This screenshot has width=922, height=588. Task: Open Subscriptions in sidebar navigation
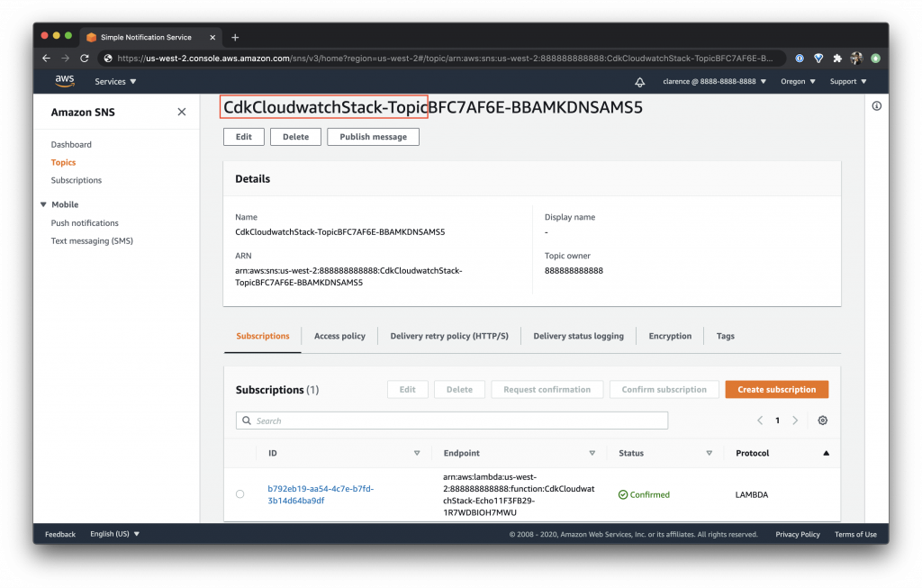[x=77, y=180]
